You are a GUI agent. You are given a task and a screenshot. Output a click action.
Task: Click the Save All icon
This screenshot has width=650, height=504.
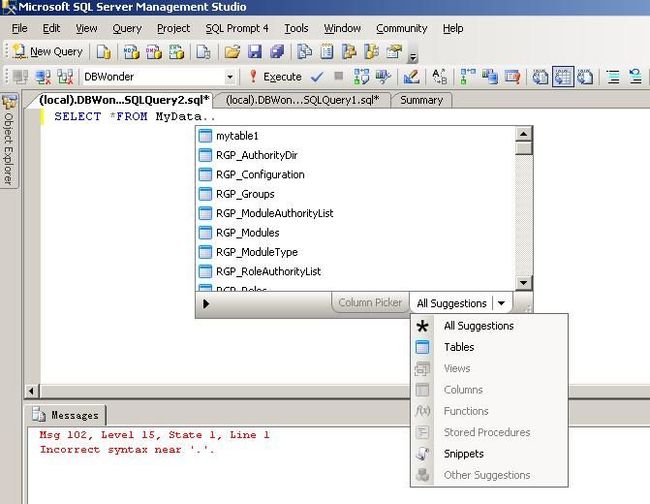point(277,52)
